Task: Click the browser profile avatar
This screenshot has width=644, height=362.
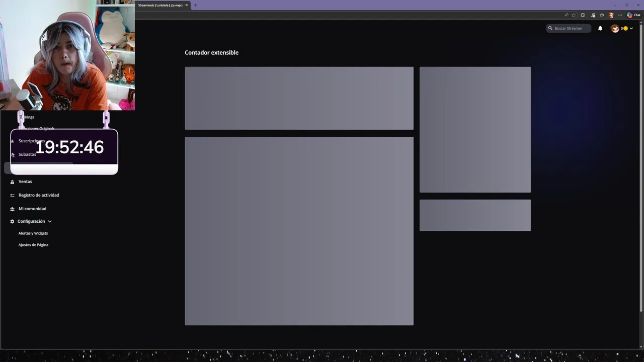Action: coord(611,15)
